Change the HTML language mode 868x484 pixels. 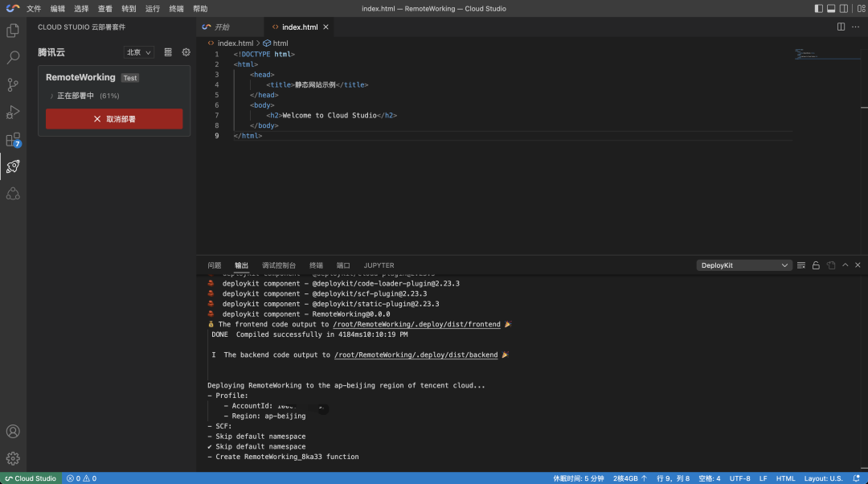coord(785,478)
